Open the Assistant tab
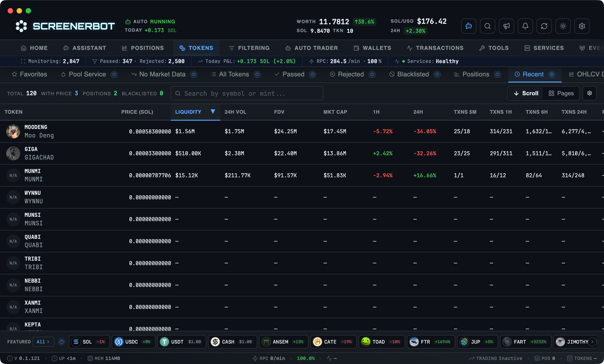Viewport: 604px width, 364px height. click(x=84, y=48)
